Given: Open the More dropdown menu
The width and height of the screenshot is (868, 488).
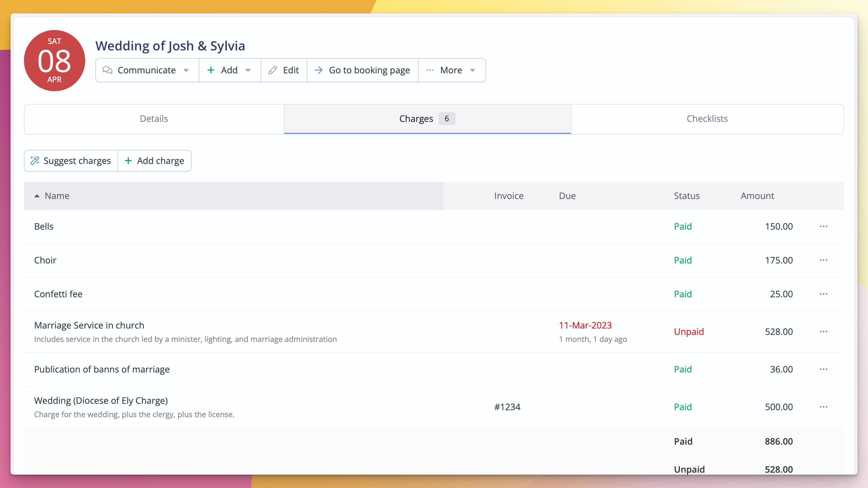Looking at the screenshot, I should (x=452, y=70).
